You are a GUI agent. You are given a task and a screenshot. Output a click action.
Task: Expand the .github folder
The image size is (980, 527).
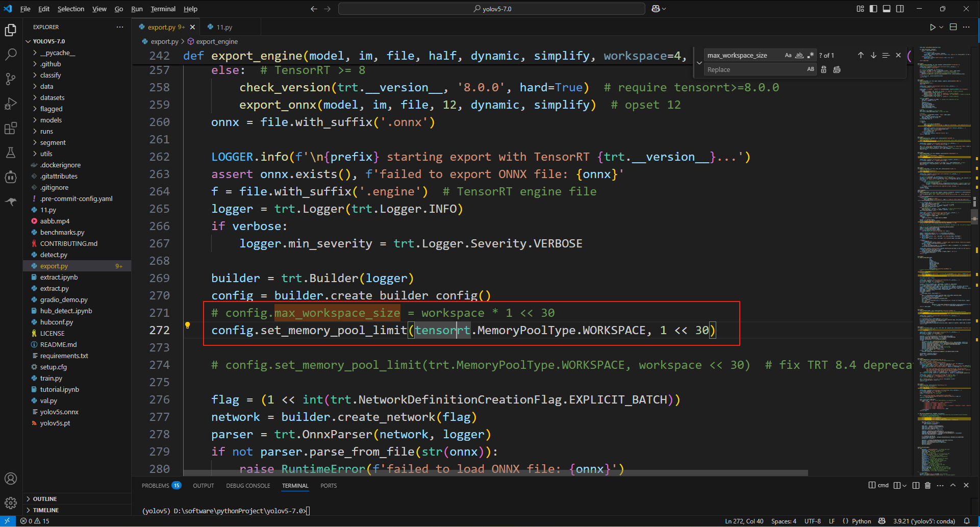50,64
